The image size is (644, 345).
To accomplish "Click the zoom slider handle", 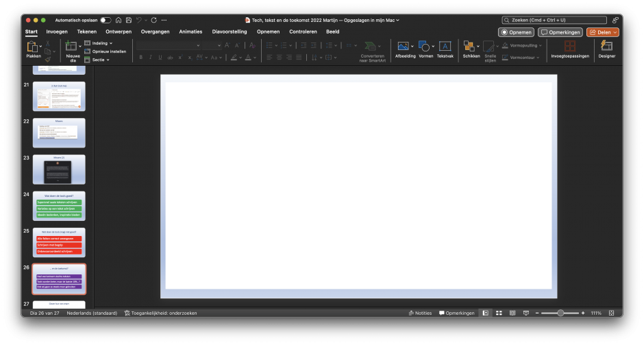I will click(x=560, y=313).
